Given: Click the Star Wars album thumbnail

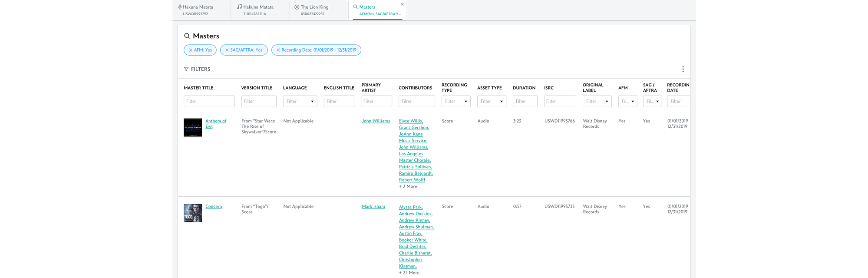Looking at the screenshot, I should pos(193,128).
